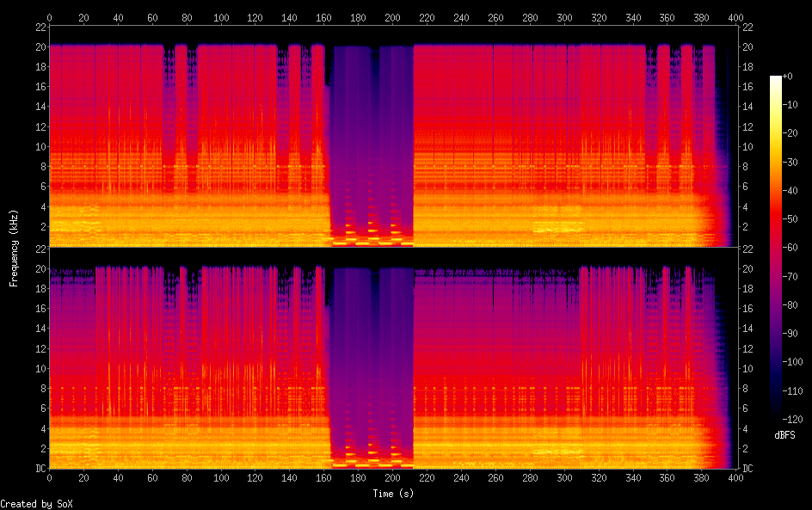Viewport: 812px width, 510px height.
Task: Click the 'DC' label at bottom-left of lower channel
Action: click(x=40, y=469)
